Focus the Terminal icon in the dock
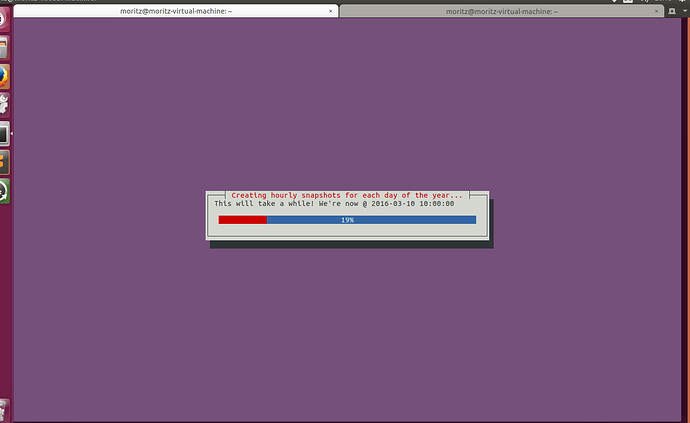Viewport: 690px width, 423px height. coord(4,134)
